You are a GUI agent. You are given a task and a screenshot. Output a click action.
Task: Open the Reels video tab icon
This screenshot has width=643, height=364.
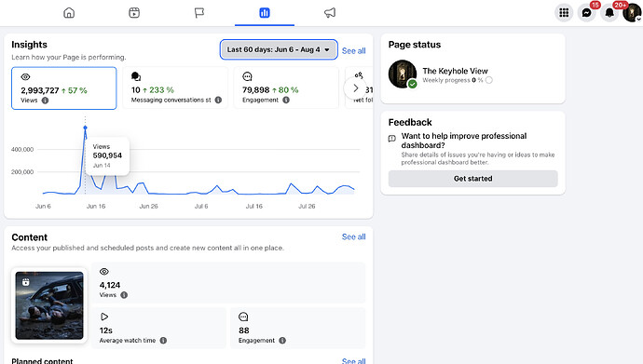click(x=134, y=13)
